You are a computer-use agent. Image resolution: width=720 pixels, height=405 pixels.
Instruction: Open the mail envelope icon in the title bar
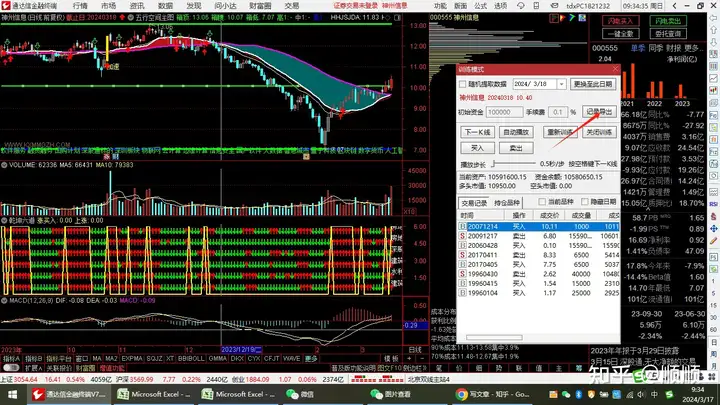[x=554, y=6]
